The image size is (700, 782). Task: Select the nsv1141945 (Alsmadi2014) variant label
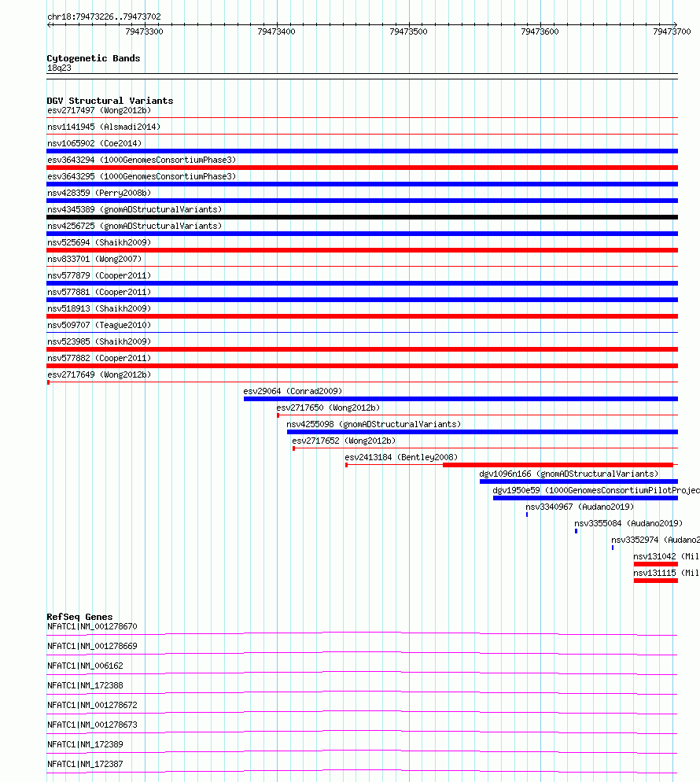104,127
